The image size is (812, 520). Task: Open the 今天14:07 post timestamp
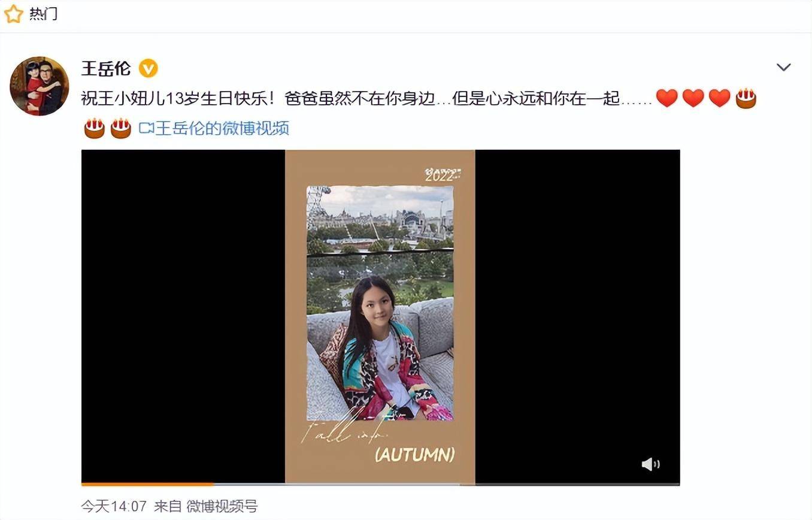(114, 506)
